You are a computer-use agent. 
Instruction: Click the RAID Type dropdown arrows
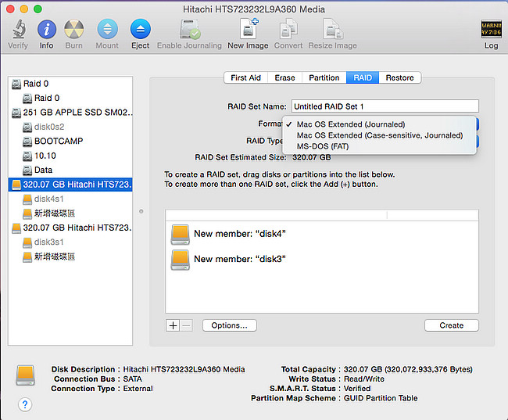478,142
